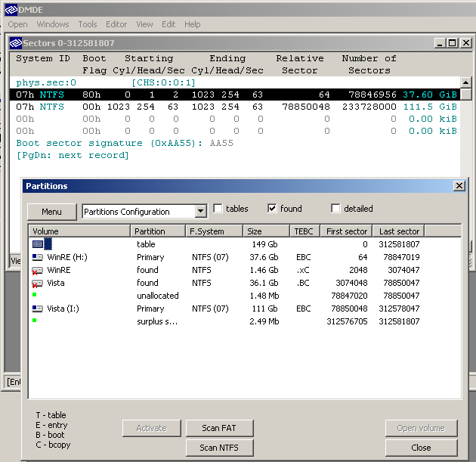Screen dimensions: 476x462
Task: Open the View menu
Action: coord(144,24)
